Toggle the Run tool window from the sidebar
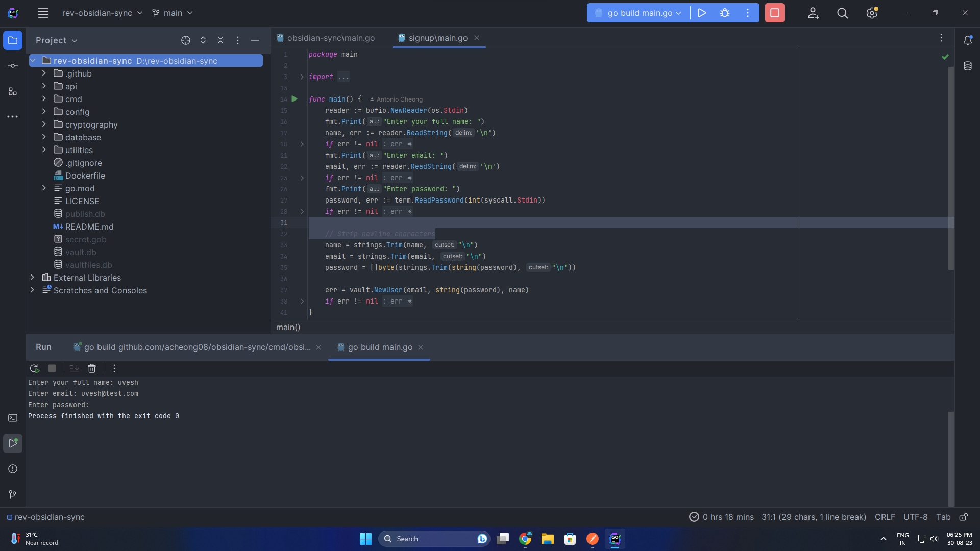The width and height of the screenshot is (980, 551). (x=12, y=443)
